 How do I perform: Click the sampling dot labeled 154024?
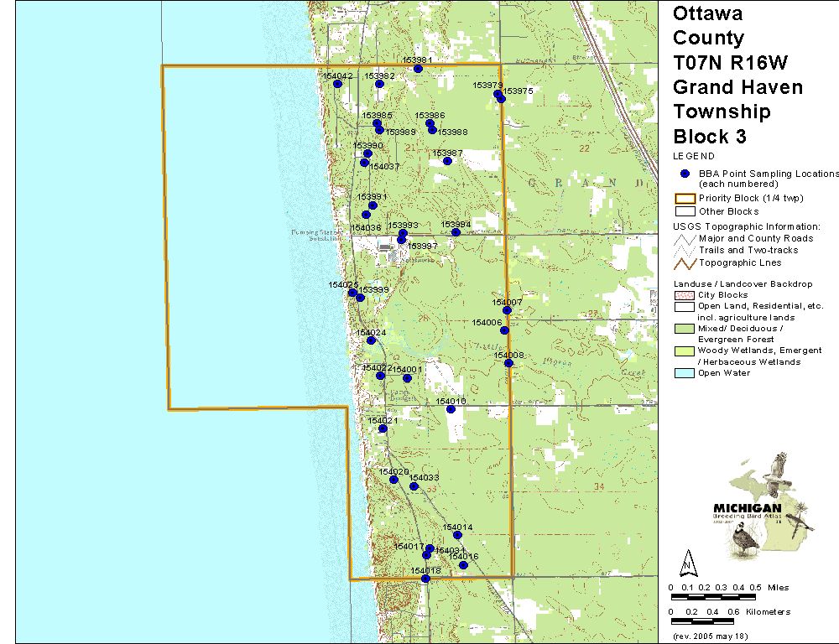point(371,340)
